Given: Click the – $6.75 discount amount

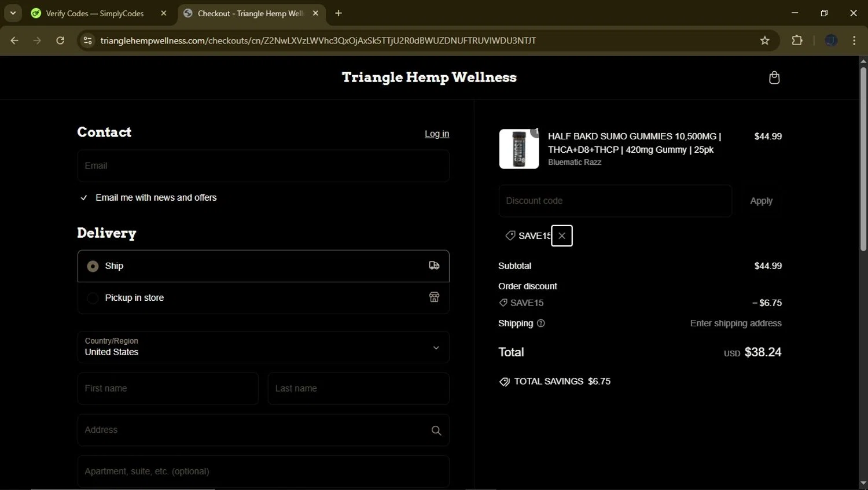Looking at the screenshot, I should [x=767, y=303].
